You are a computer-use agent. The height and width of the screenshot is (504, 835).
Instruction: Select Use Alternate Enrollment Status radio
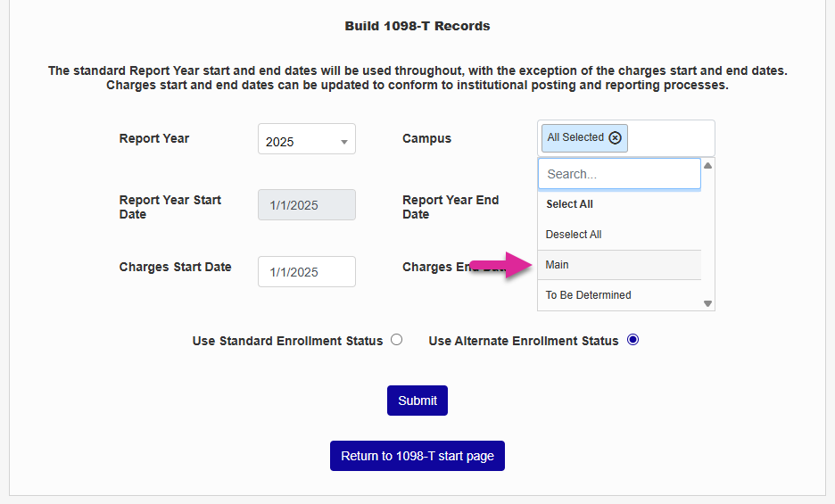click(x=632, y=340)
